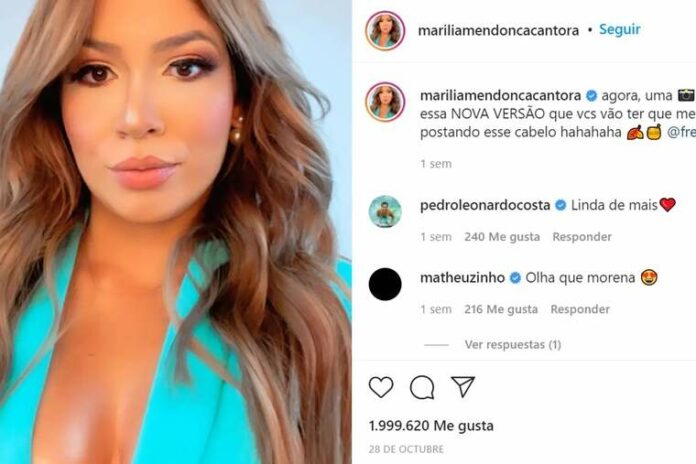
Task: Open the pedroleonardocosta username link
Action: coord(485,205)
